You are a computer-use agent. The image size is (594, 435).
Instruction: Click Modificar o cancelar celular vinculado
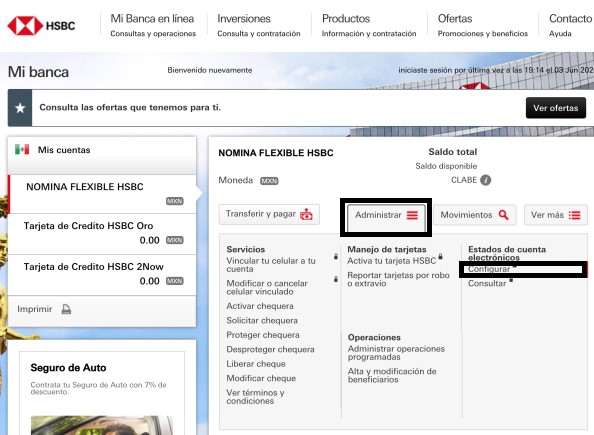coord(267,288)
